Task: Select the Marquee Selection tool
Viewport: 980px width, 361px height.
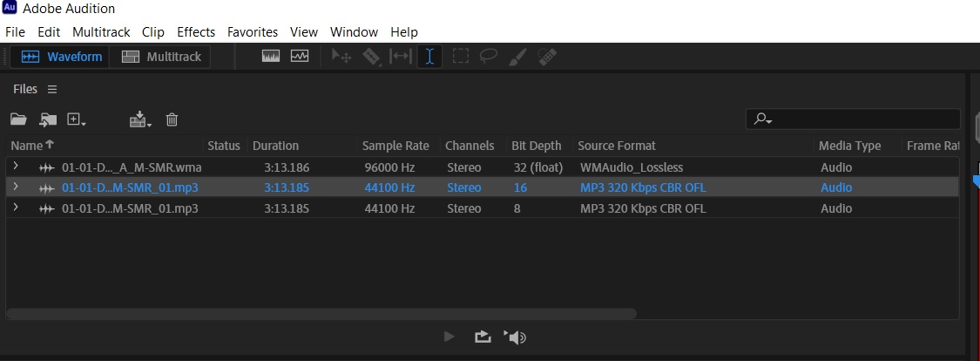Action: (460, 57)
